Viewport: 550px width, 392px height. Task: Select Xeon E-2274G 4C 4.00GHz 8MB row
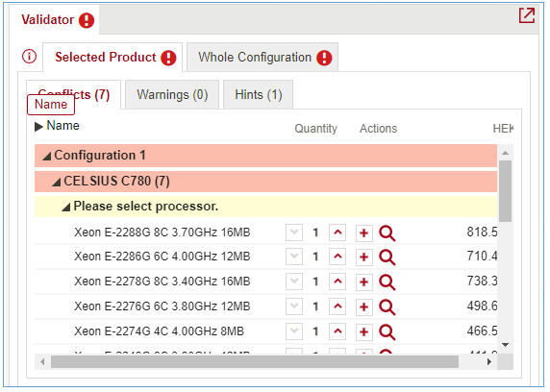265,331
